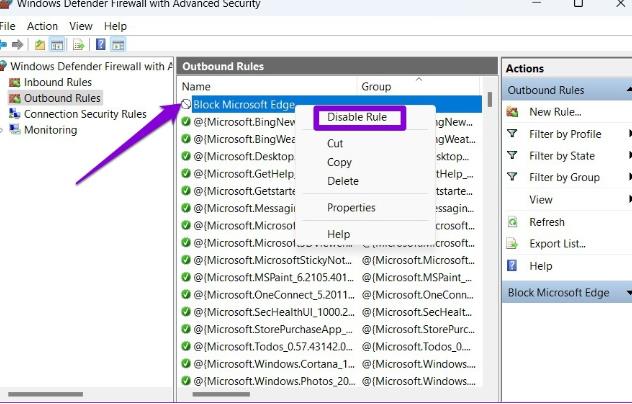
Task: Click the New Rule icon in Actions
Action: [512, 112]
